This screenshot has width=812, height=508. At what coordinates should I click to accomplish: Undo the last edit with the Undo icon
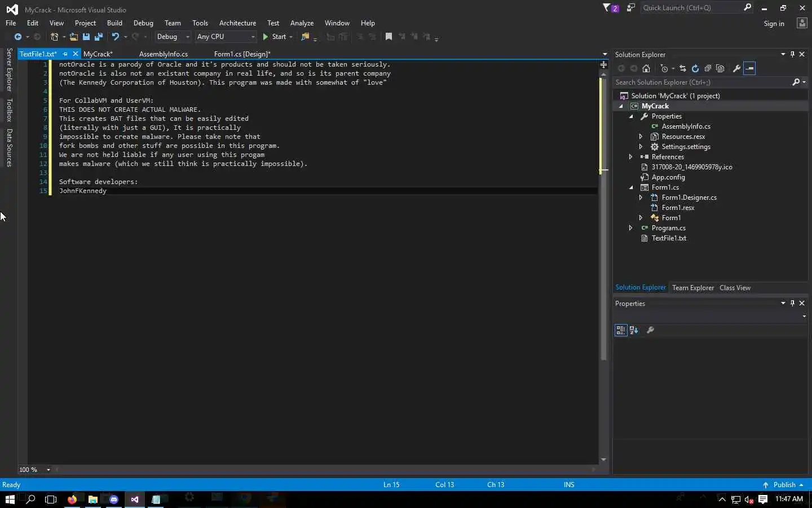[116, 37]
